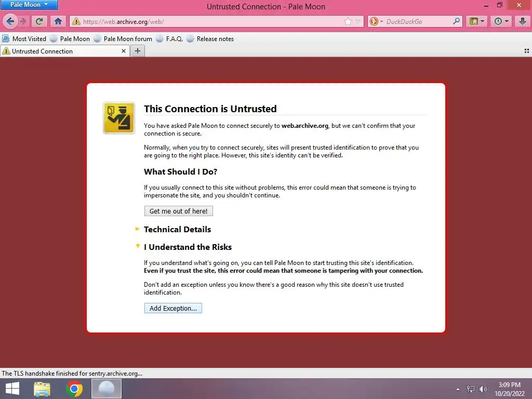Click the 'This Connection is Untrusted' heading
The height and width of the screenshot is (399, 532).
[210, 109]
